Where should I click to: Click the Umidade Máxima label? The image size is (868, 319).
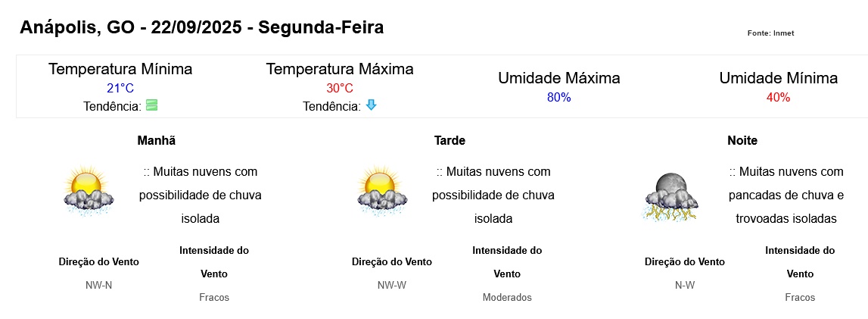[559, 78]
